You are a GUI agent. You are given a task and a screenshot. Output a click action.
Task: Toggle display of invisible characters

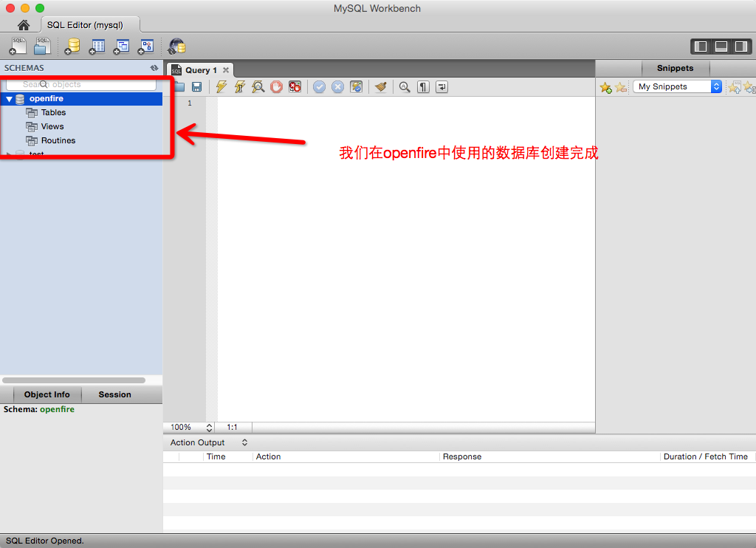423,87
